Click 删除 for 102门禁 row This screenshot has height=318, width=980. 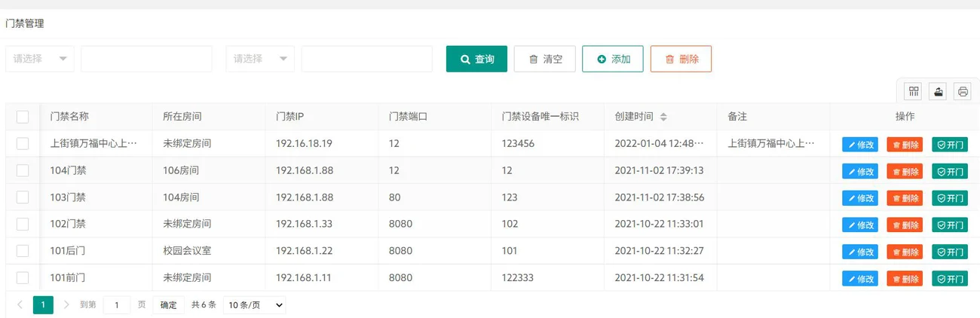coord(905,225)
